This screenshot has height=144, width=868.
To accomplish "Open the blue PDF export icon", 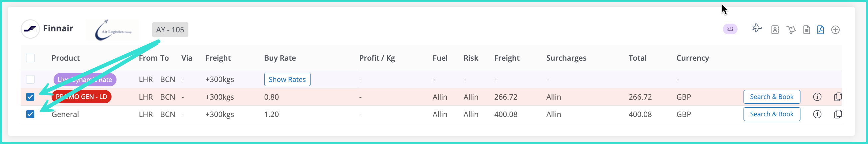I will click(820, 30).
